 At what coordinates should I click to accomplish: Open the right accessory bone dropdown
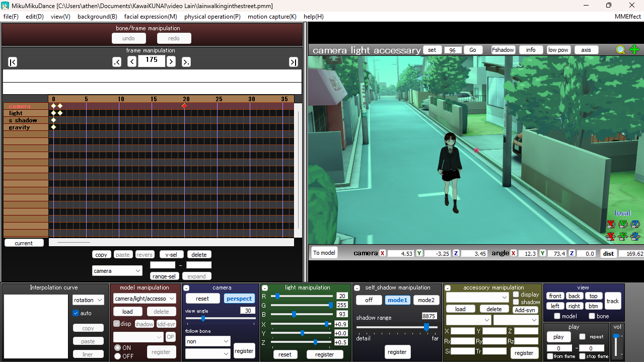point(516,320)
